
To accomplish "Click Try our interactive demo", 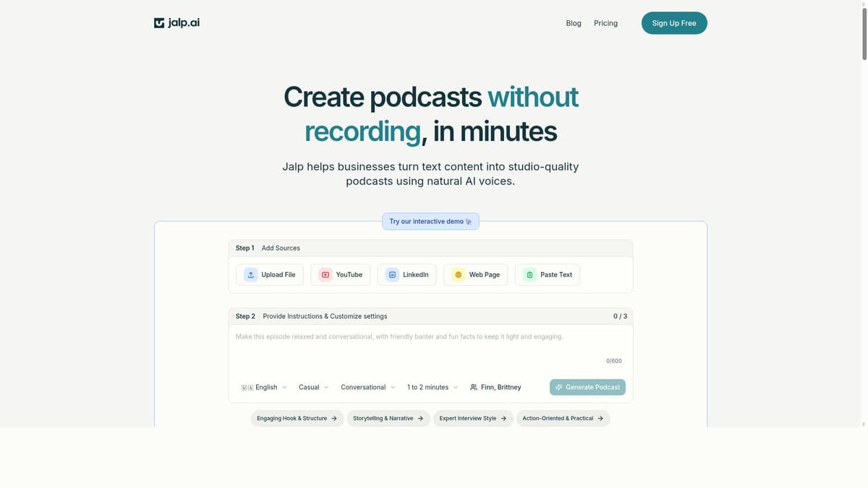I will tap(430, 221).
